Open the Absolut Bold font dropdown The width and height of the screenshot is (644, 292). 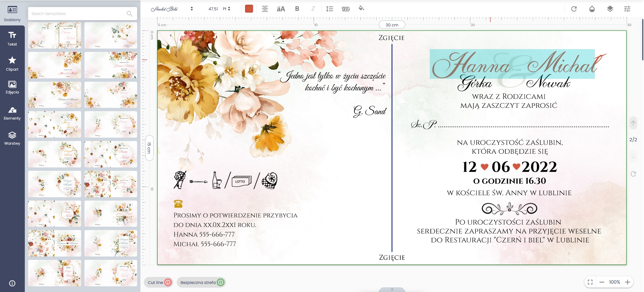(172, 9)
